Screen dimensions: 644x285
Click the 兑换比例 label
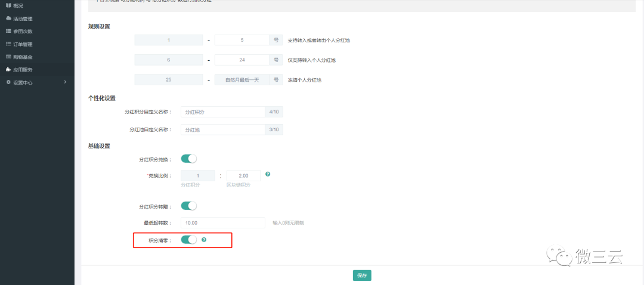click(159, 176)
